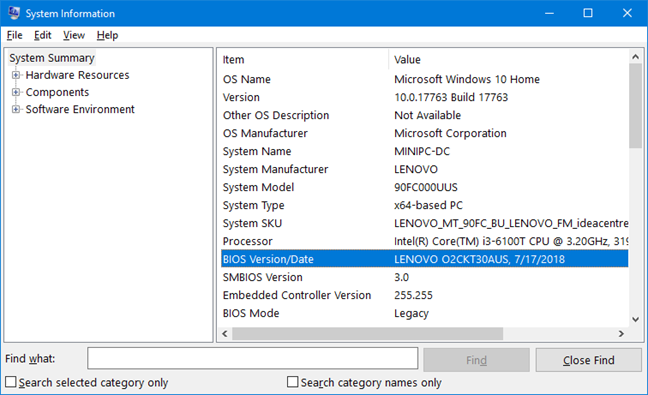Maximize the System Information window
648x395 pixels.
click(588, 13)
